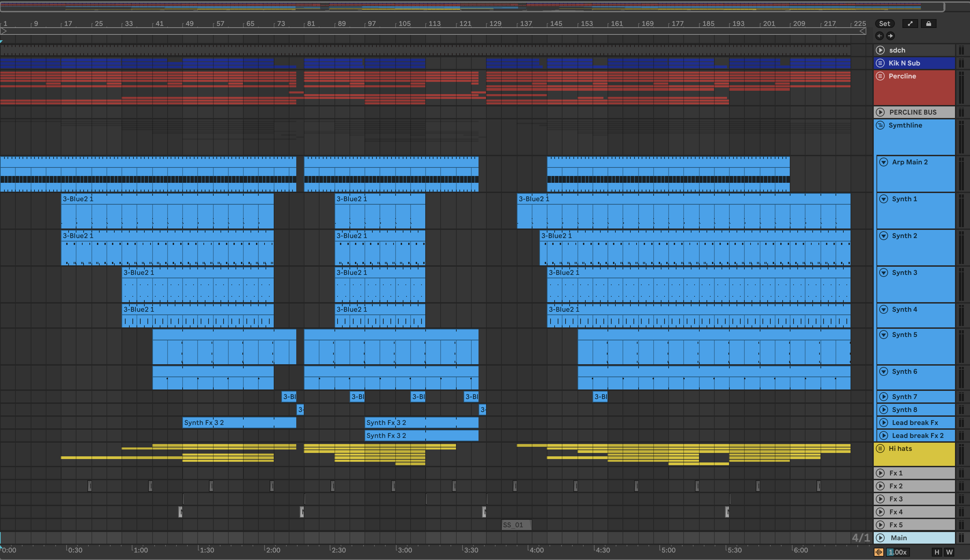Screen dimensions: 970x560
Task: Unfold the Main track icon
Action: [x=880, y=538]
